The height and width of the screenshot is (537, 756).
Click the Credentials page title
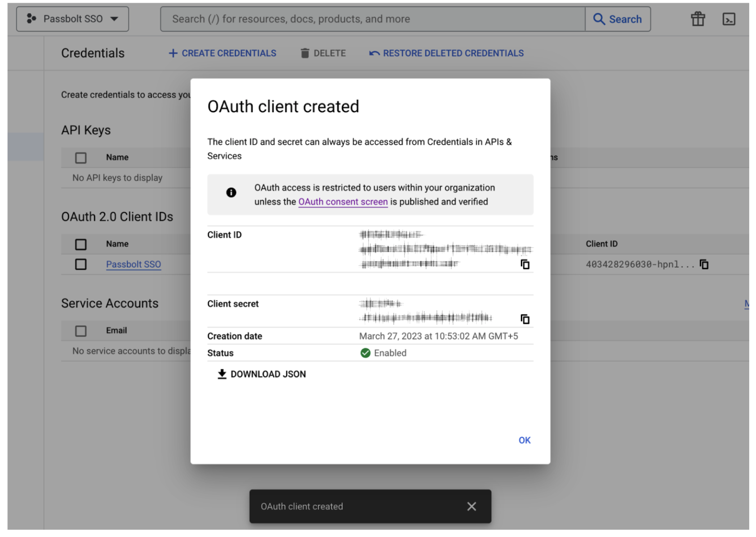93,53
